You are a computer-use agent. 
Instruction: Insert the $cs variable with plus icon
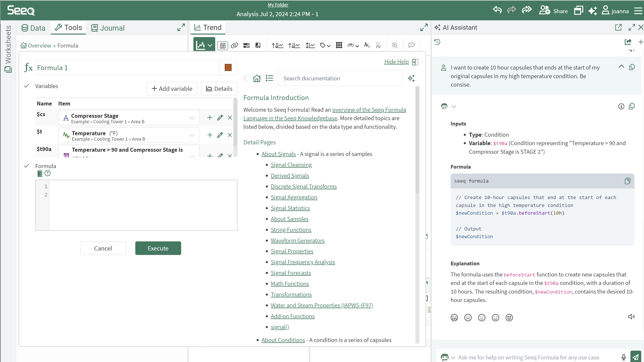point(210,118)
